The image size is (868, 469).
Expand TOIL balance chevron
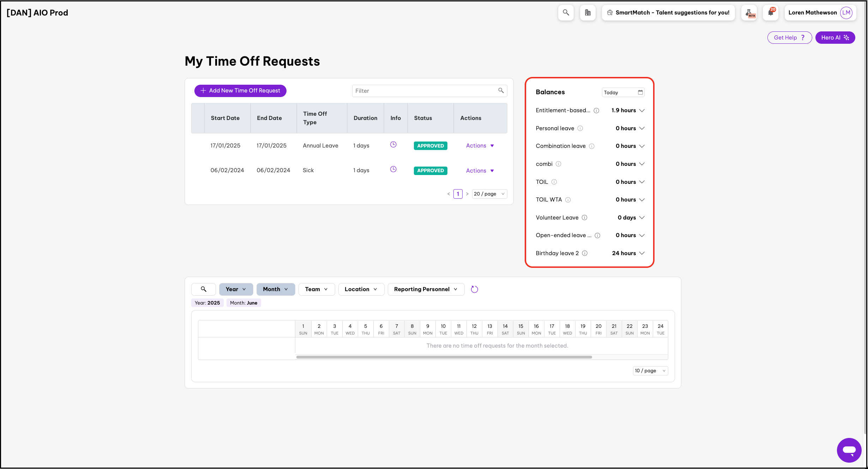click(x=642, y=182)
